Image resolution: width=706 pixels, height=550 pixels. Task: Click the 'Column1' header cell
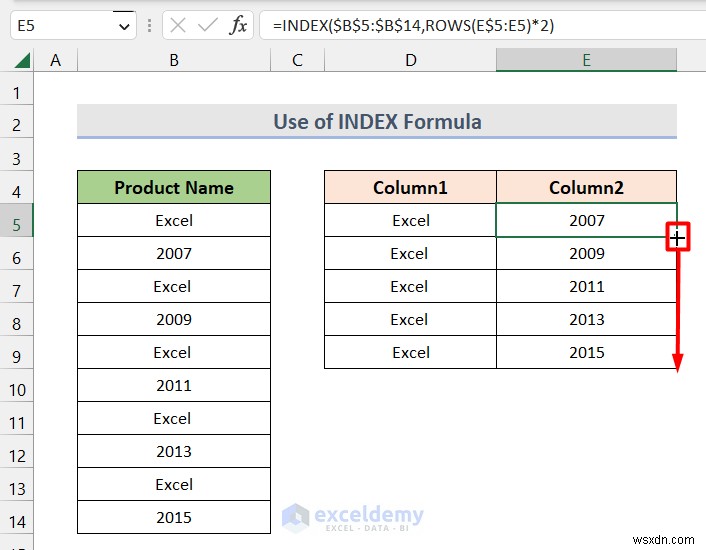410,187
